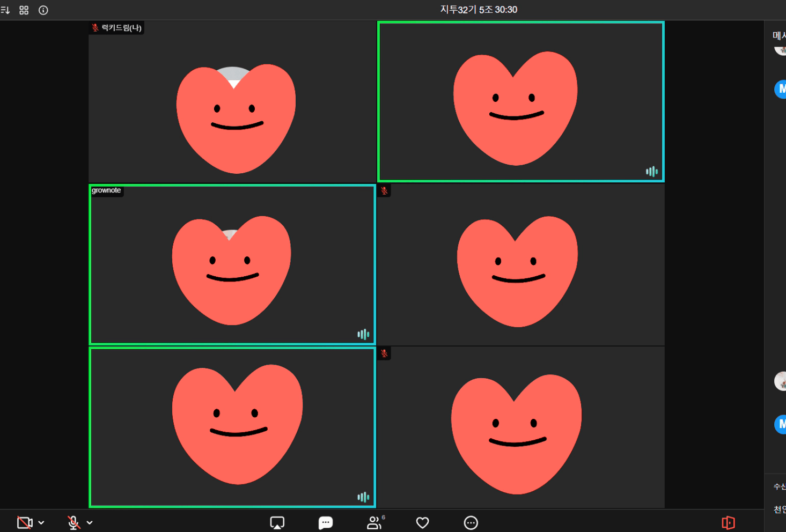Click the meeting title 지투32기 5조
The image size is (786, 532).
coord(478,10)
